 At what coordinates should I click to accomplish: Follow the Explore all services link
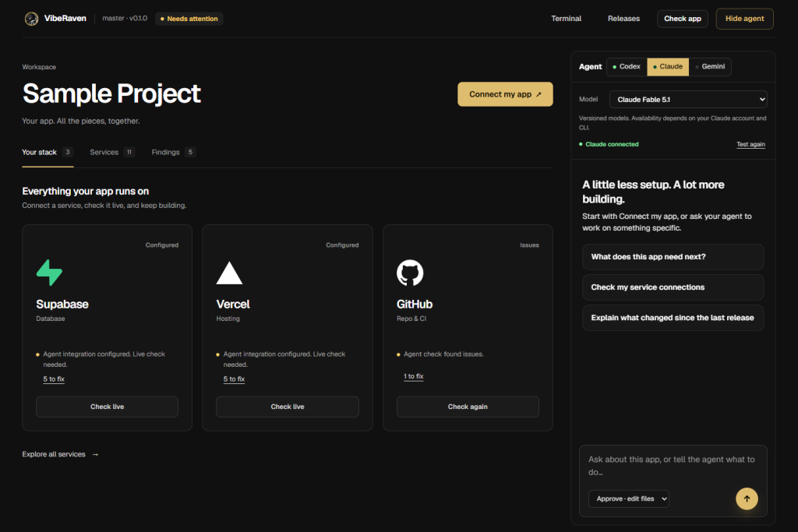click(x=60, y=454)
